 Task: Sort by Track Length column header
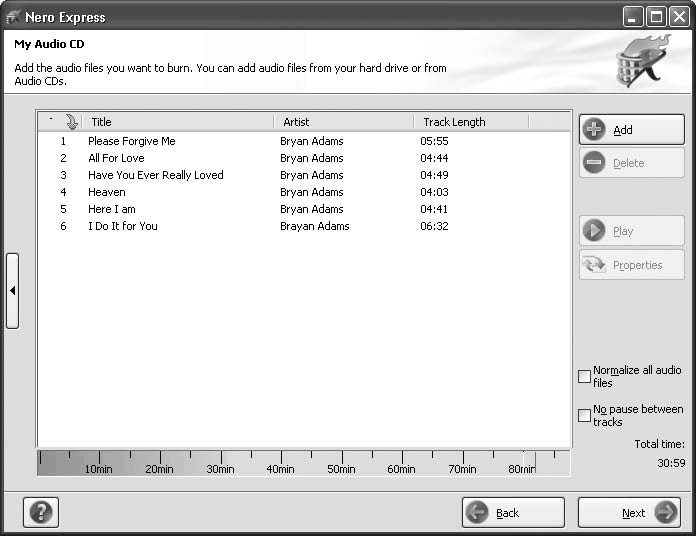[x=470, y=122]
